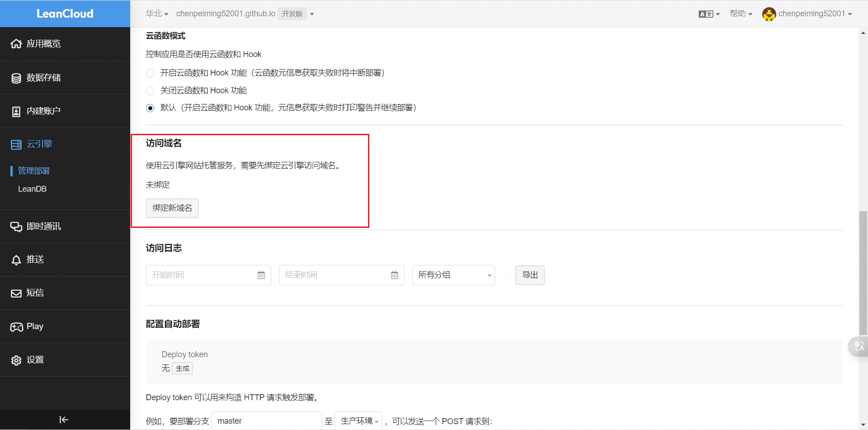
Task: Click in the 结束时间 input field
Action: 342,275
